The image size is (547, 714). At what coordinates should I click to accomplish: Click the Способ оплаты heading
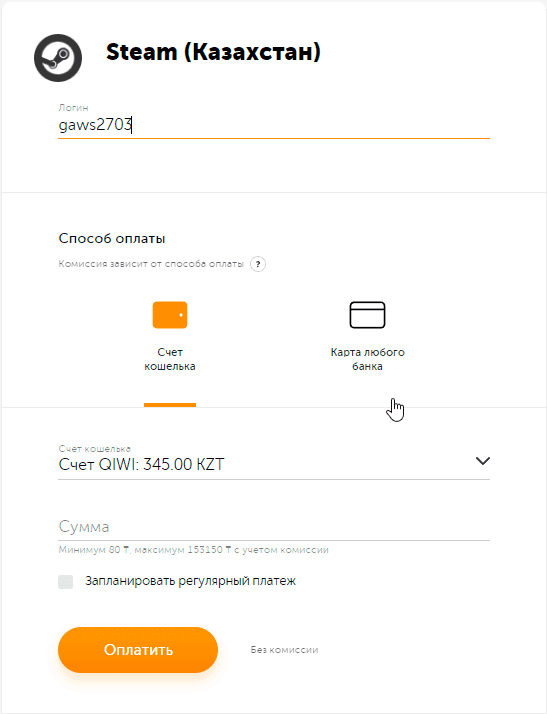point(112,239)
